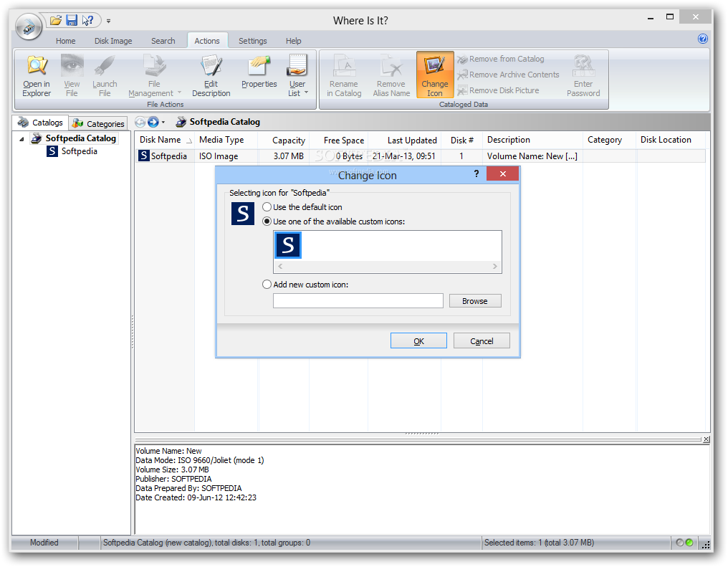Viewport: 728px width, 567px height.
Task: Click right scroll arrow of icon list
Action: click(495, 267)
